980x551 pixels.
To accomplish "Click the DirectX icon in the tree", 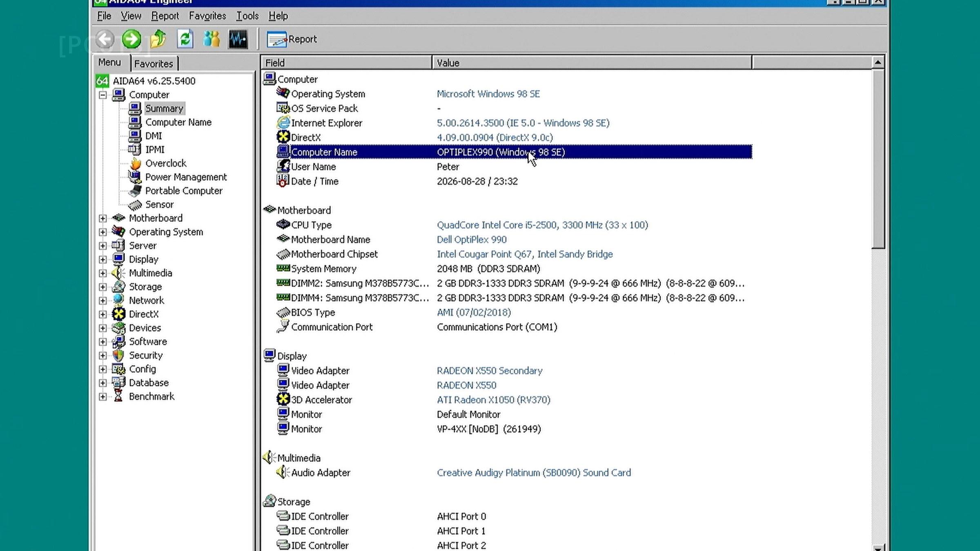I will (119, 314).
